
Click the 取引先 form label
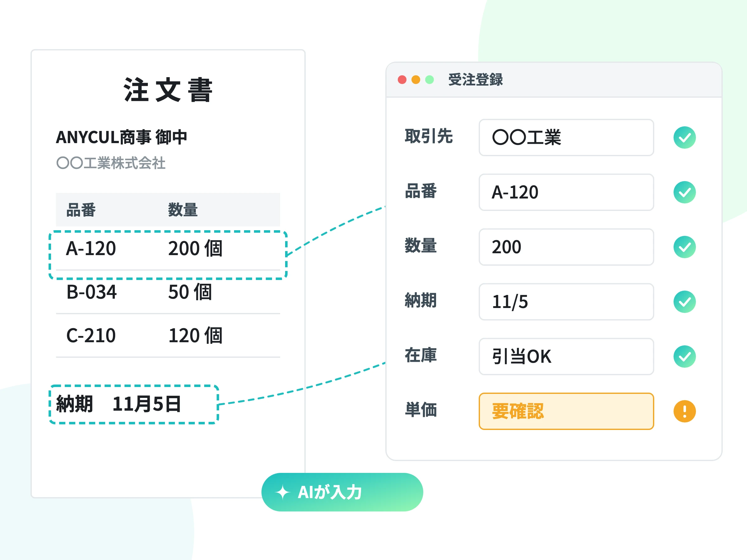[429, 136]
